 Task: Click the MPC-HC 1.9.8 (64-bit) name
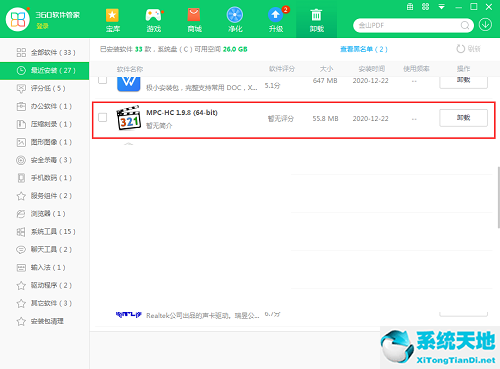(x=182, y=113)
